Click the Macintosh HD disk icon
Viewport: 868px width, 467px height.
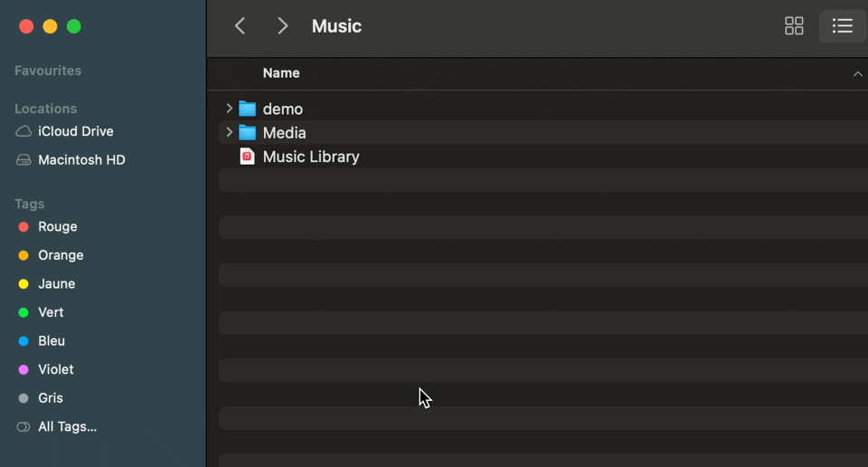[24, 160]
